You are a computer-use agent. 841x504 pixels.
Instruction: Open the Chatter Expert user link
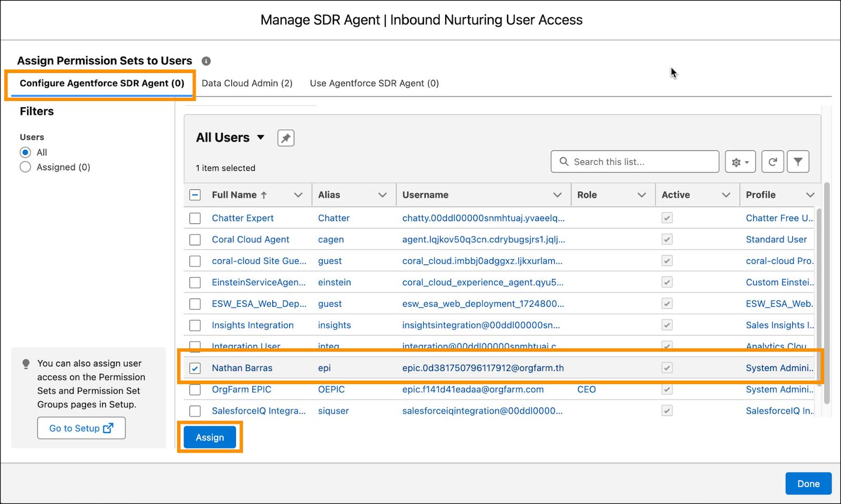click(242, 218)
